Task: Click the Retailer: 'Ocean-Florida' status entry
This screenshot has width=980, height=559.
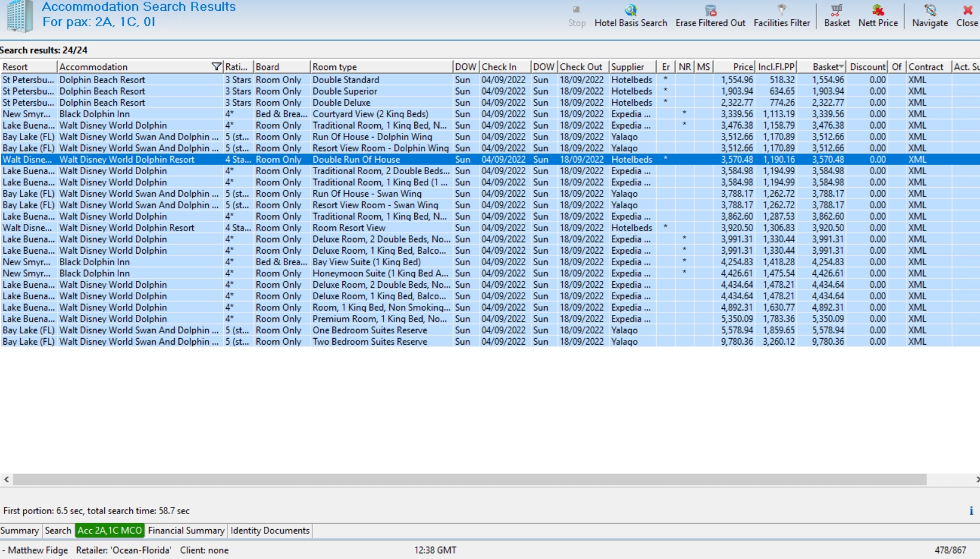Action: tap(122, 551)
